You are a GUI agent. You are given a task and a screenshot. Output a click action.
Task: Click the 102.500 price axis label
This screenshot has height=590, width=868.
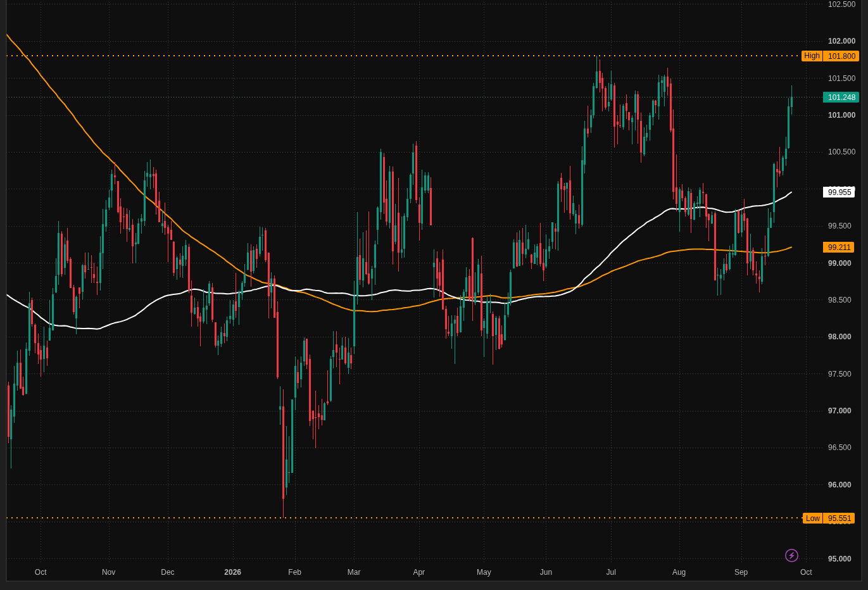[841, 4]
